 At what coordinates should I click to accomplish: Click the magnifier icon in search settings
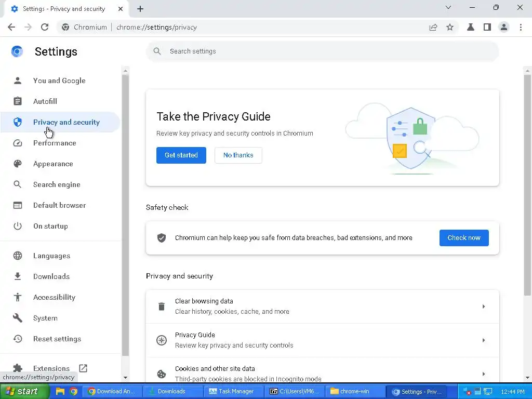[x=157, y=51]
